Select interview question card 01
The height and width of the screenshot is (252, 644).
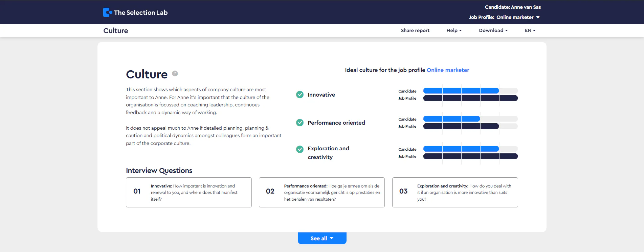click(x=188, y=192)
